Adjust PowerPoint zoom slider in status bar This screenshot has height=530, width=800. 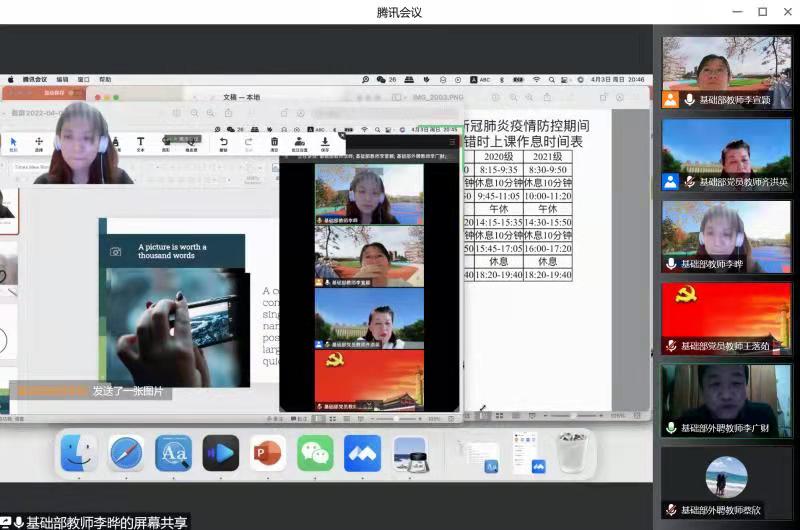tap(398, 419)
